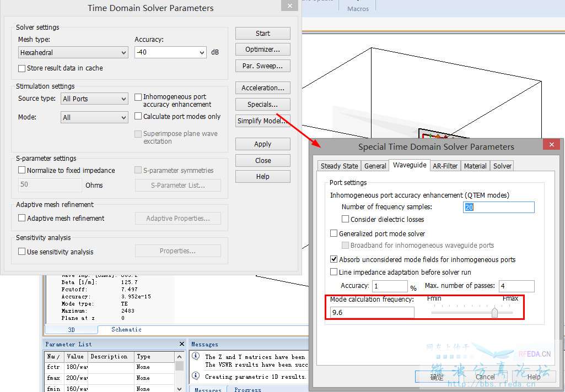
Task: Open the Steady State tab
Action: coord(339,166)
